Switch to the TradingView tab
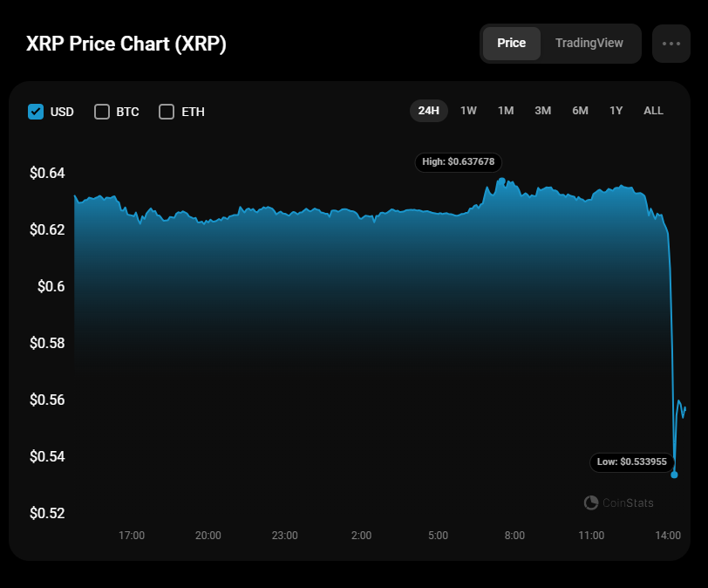Screen dimensions: 708x588 coord(589,43)
